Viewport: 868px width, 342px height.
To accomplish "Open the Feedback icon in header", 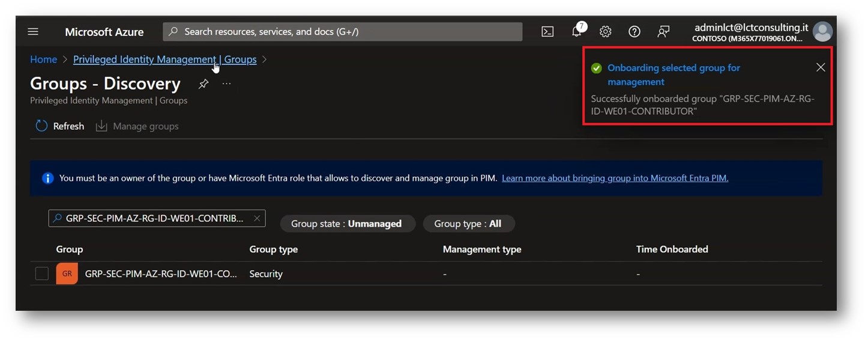I will pos(663,32).
